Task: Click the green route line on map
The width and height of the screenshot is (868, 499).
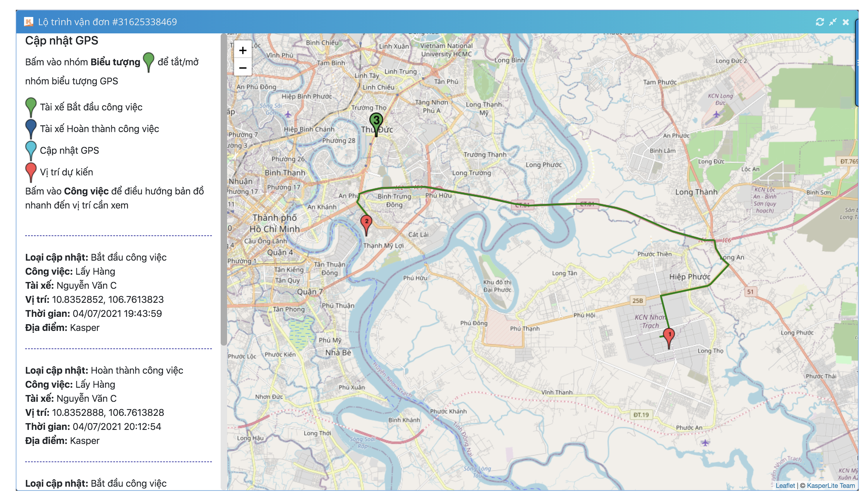Action: click(x=479, y=196)
